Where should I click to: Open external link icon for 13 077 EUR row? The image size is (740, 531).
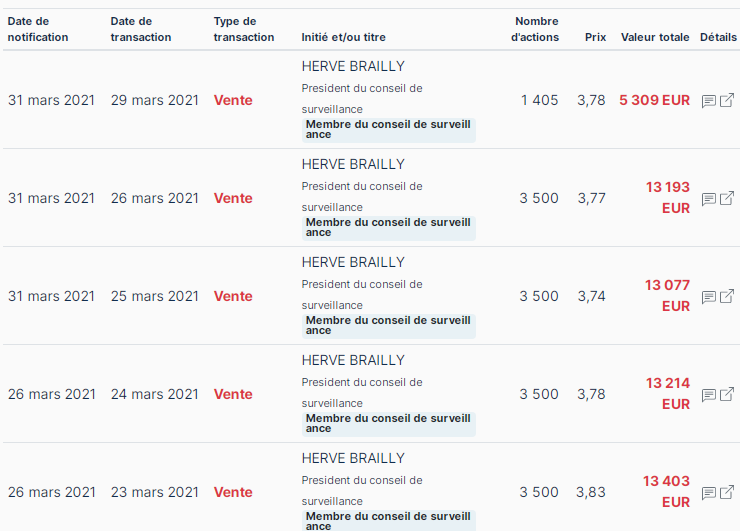pos(727,296)
